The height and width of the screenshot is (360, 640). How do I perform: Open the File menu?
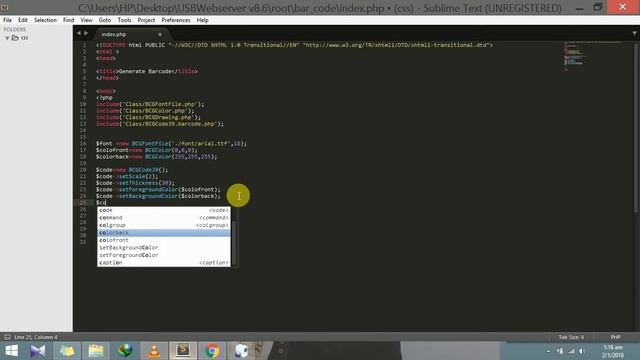(7, 20)
